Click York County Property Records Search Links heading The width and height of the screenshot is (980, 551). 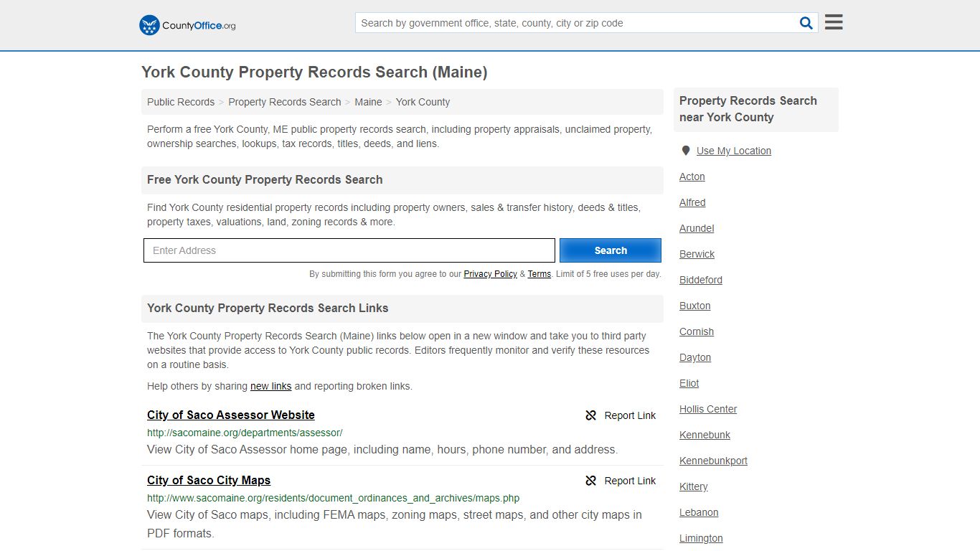click(x=268, y=309)
